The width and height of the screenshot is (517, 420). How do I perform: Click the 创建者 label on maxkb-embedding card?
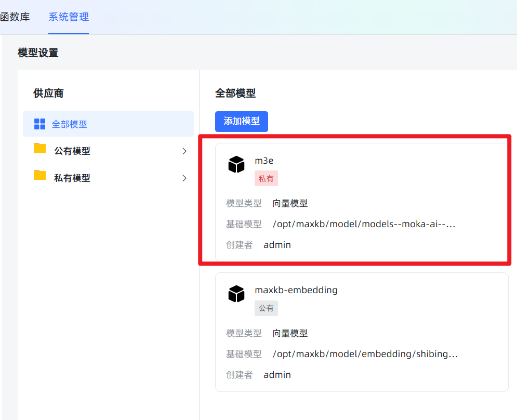click(x=240, y=375)
